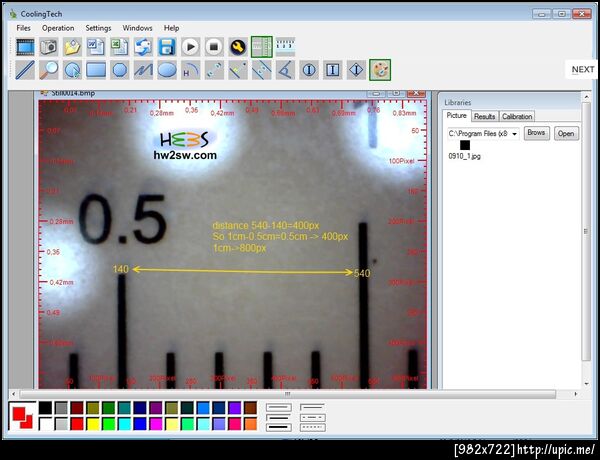The height and width of the screenshot is (460, 600).
Task: Open the Help menu
Action: tap(171, 28)
